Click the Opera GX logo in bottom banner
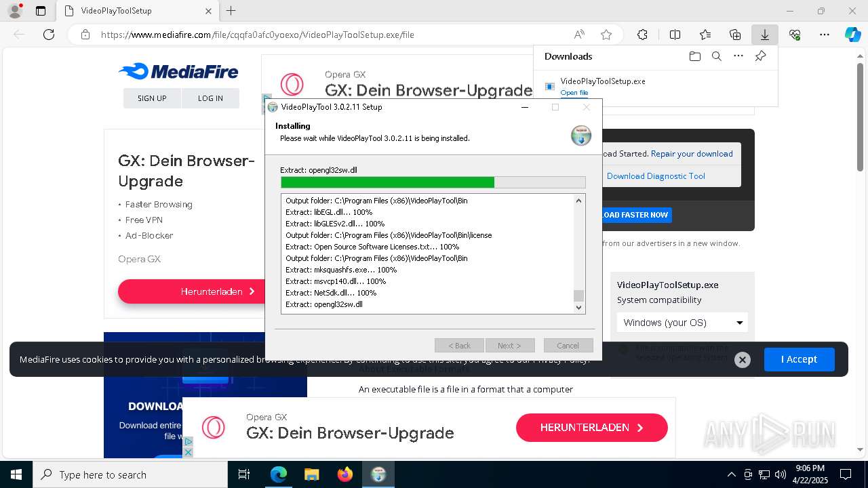 click(x=213, y=428)
